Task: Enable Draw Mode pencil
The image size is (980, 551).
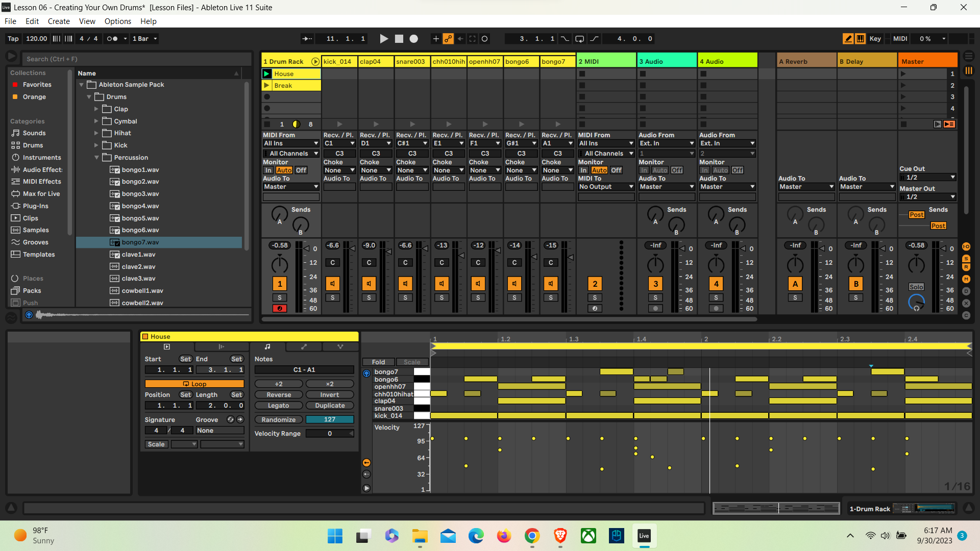Action: (x=848, y=39)
